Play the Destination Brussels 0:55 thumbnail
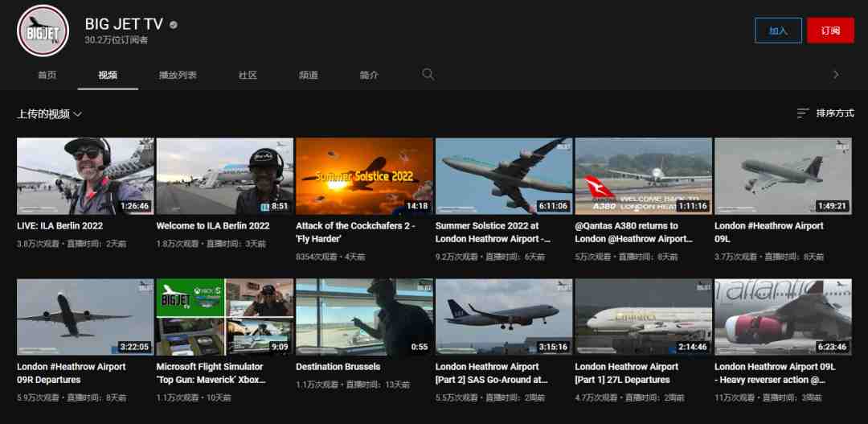 [364, 316]
